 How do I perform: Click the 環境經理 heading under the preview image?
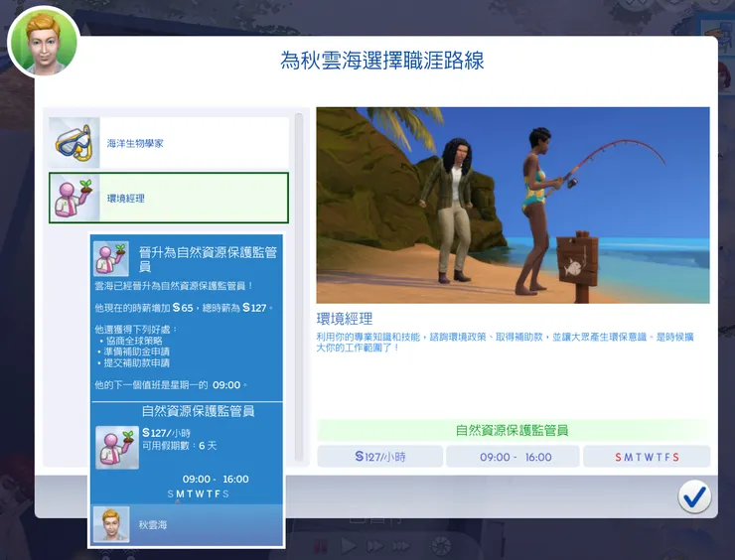pyautogui.click(x=345, y=319)
